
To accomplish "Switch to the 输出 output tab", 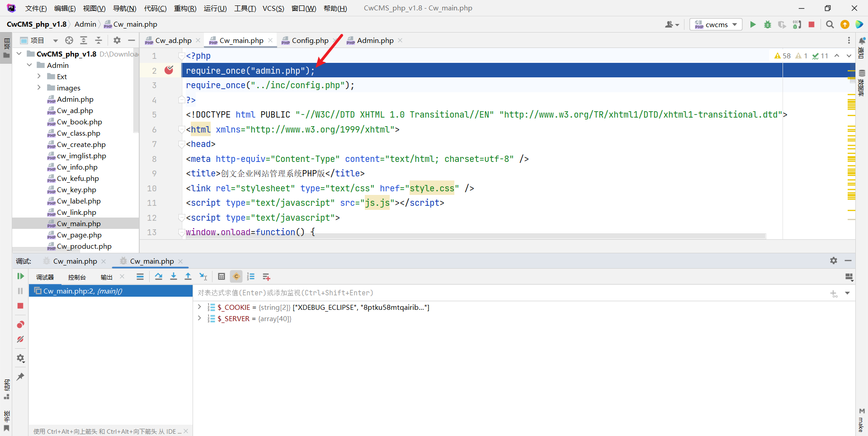I will click(x=107, y=277).
